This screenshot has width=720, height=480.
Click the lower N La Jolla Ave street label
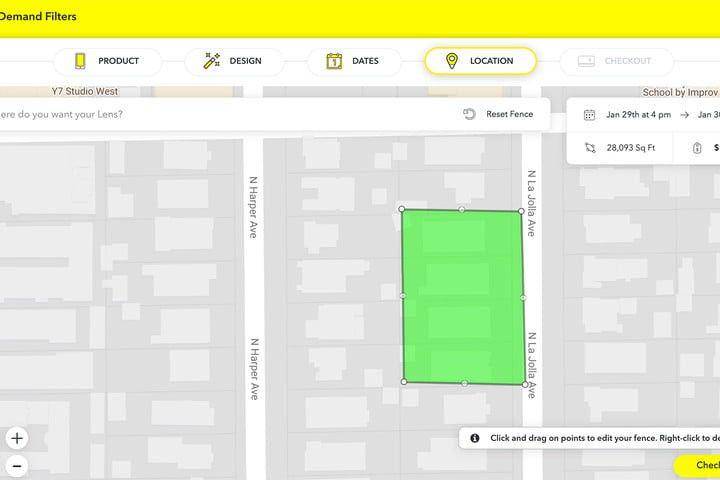[532, 365]
